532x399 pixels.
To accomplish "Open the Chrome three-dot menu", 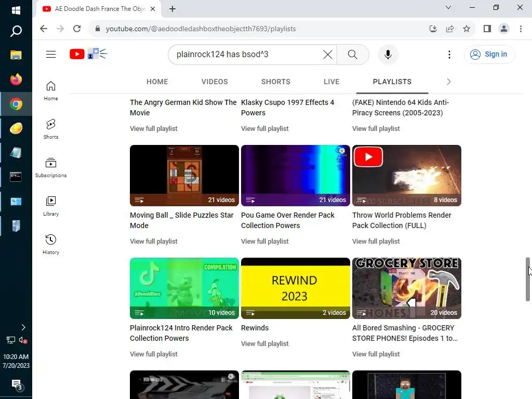I will [x=521, y=29].
